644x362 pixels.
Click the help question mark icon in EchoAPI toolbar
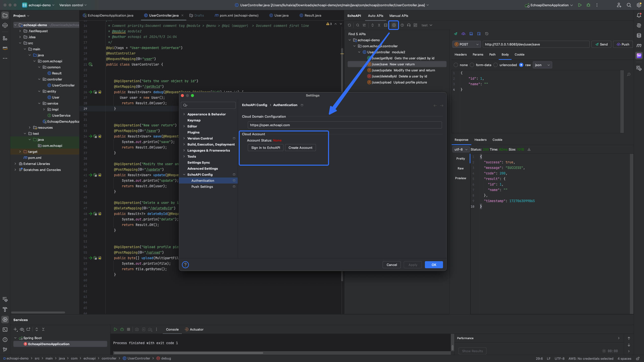click(x=402, y=25)
